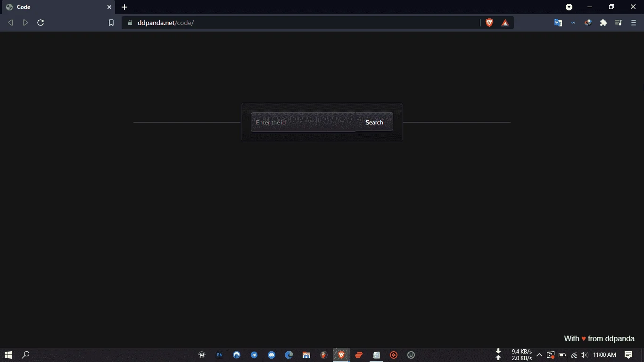Open the notification action center
Screen dimensions: 644x362
pyautogui.click(x=628, y=355)
